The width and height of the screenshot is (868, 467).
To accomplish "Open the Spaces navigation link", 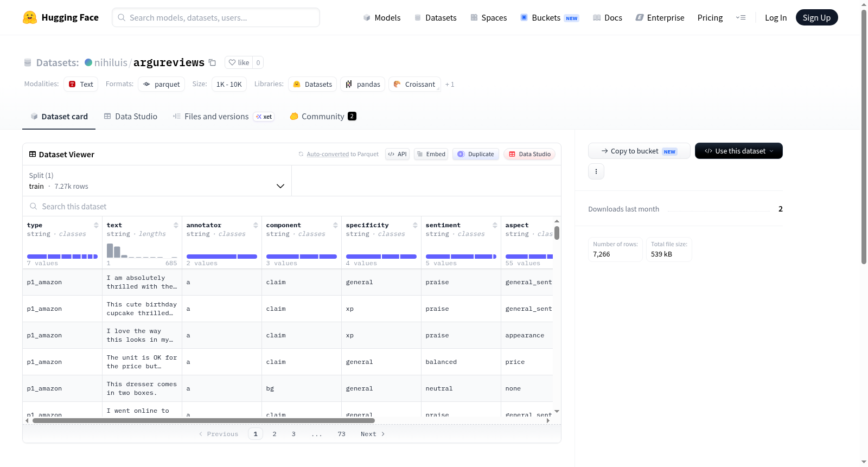I will point(489,17).
